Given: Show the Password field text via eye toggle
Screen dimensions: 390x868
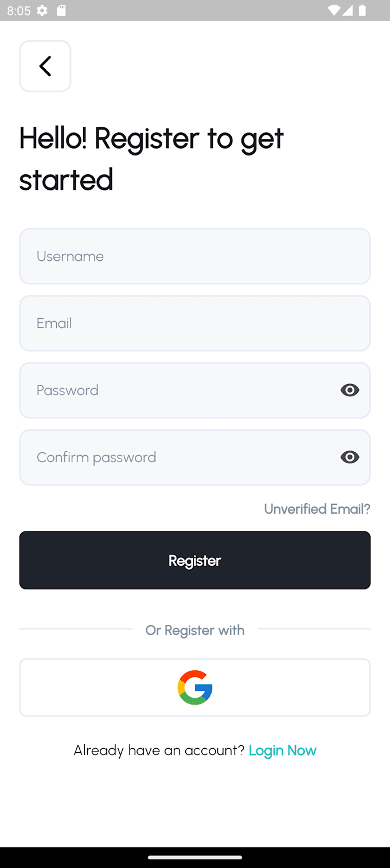Looking at the screenshot, I should click(350, 390).
